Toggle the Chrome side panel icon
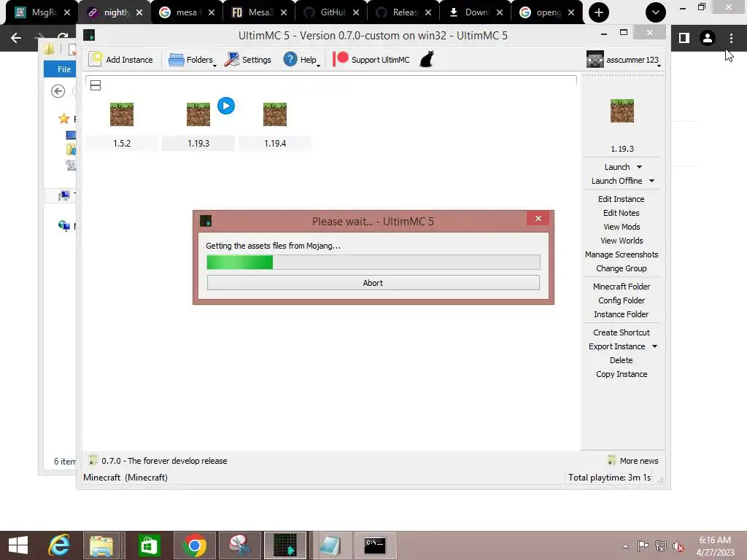 pos(684,38)
